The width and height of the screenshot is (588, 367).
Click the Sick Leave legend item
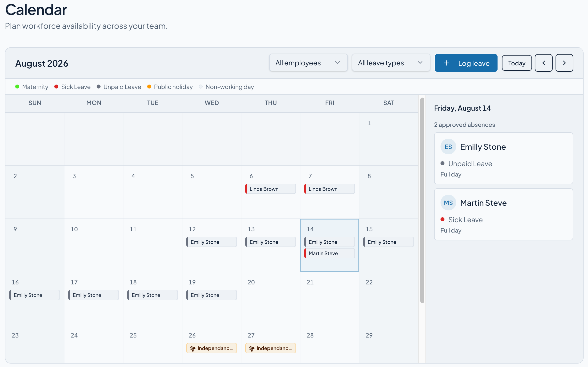click(x=72, y=87)
